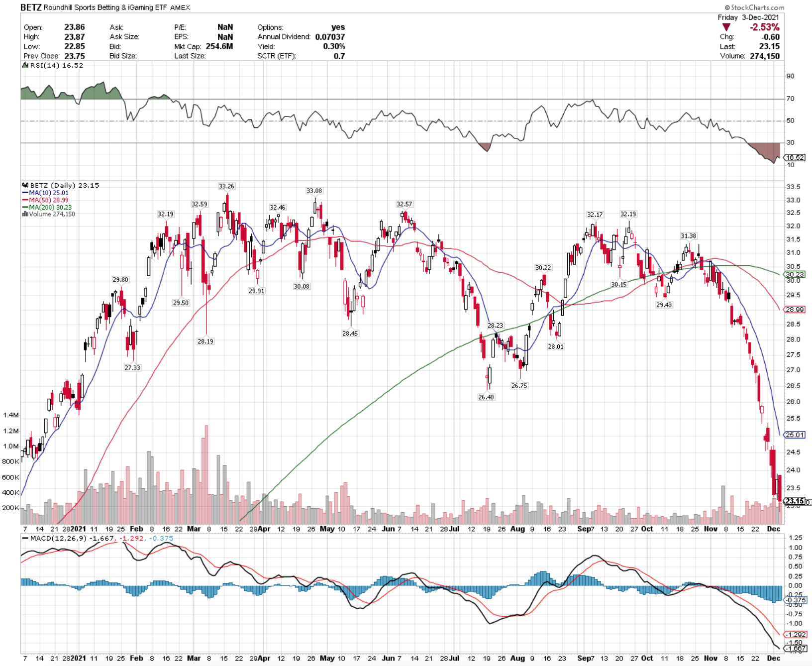Click the BETZ ticker symbol in the header
The width and height of the screenshot is (812, 666).
[x=31, y=7]
